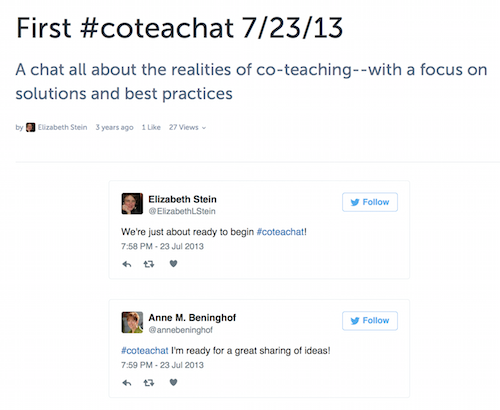Screen dimensions: 500x410
Task: Like Elizabeth Stein's tweet with heart
Action: [173, 264]
